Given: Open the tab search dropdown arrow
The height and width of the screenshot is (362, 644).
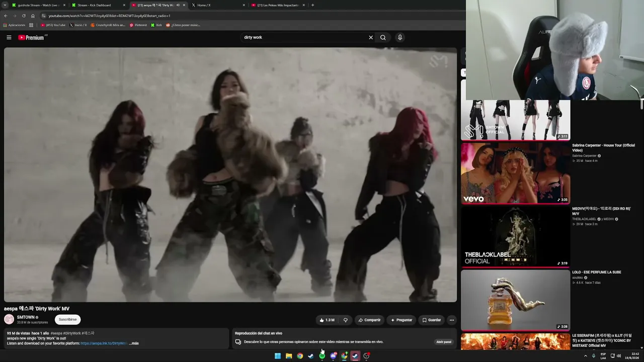Looking at the screenshot, I should [x=5, y=5].
